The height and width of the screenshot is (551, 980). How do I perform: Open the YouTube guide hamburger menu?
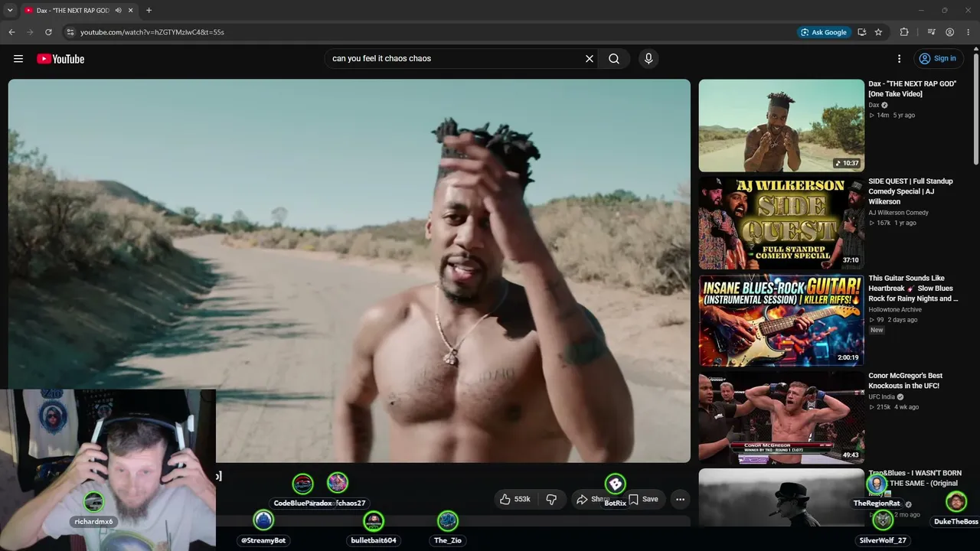point(18,59)
